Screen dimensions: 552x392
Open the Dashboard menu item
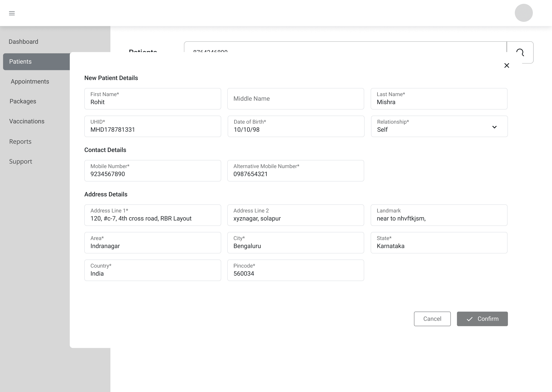tap(23, 42)
